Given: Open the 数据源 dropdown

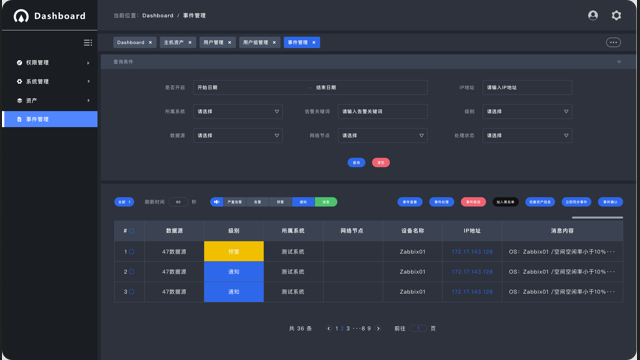Looking at the screenshot, I should (x=238, y=136).
